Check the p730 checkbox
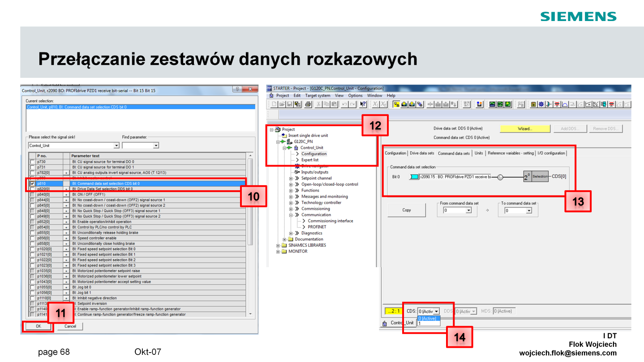This screenshot has width=644, height=362. (32, 162)
